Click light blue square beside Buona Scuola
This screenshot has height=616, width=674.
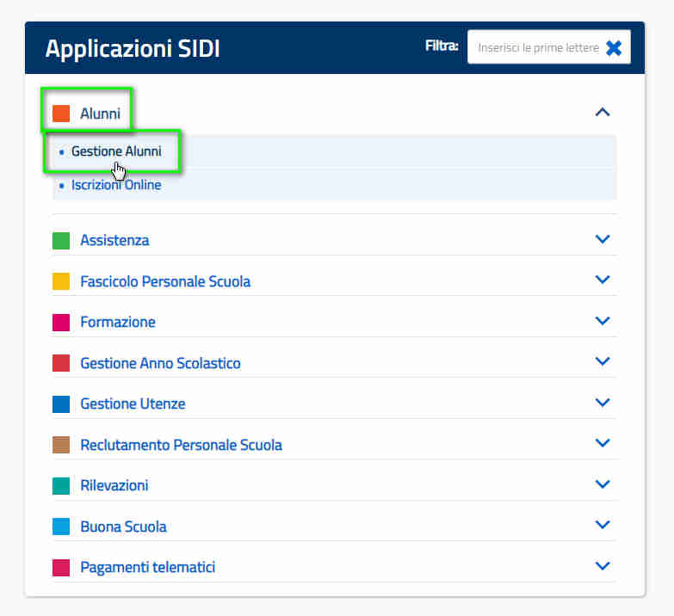point(61,527)
